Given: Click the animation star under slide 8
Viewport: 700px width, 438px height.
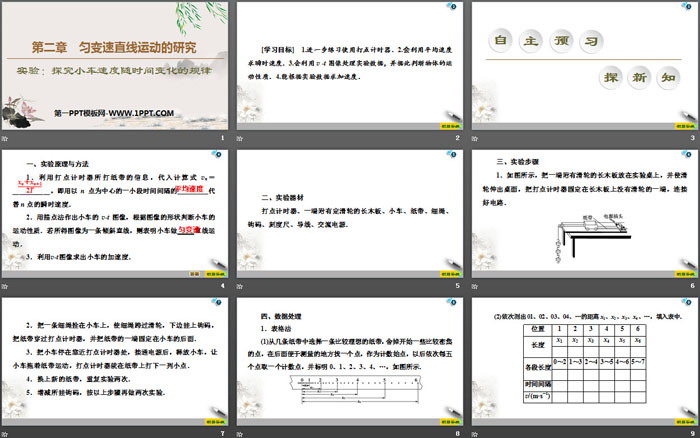Looking at the screenshot, I should (x=240, y=434).
